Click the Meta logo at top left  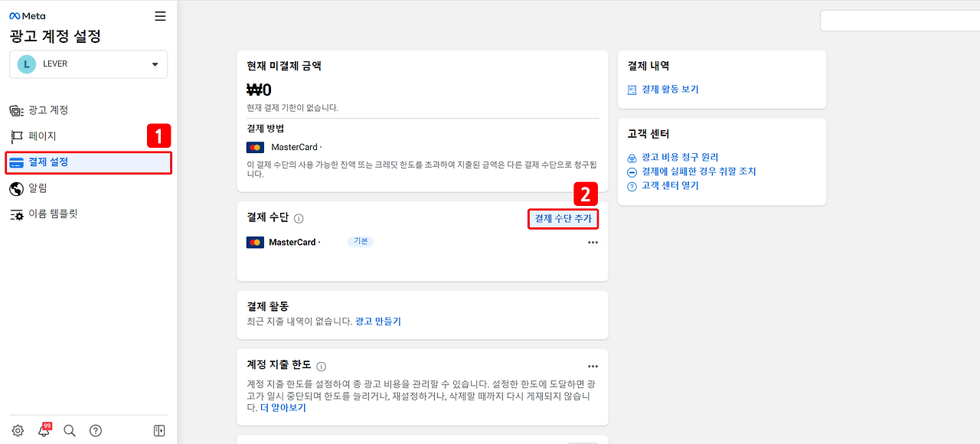25,15
